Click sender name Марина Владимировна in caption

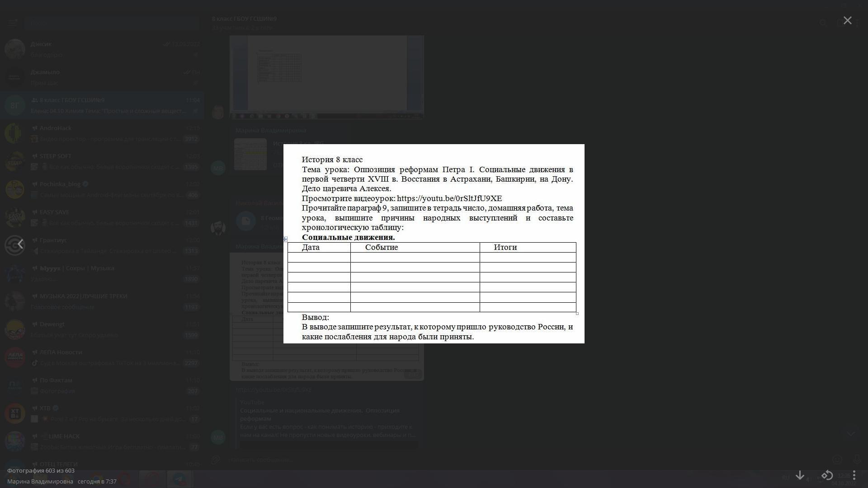[x=40, y=481]
